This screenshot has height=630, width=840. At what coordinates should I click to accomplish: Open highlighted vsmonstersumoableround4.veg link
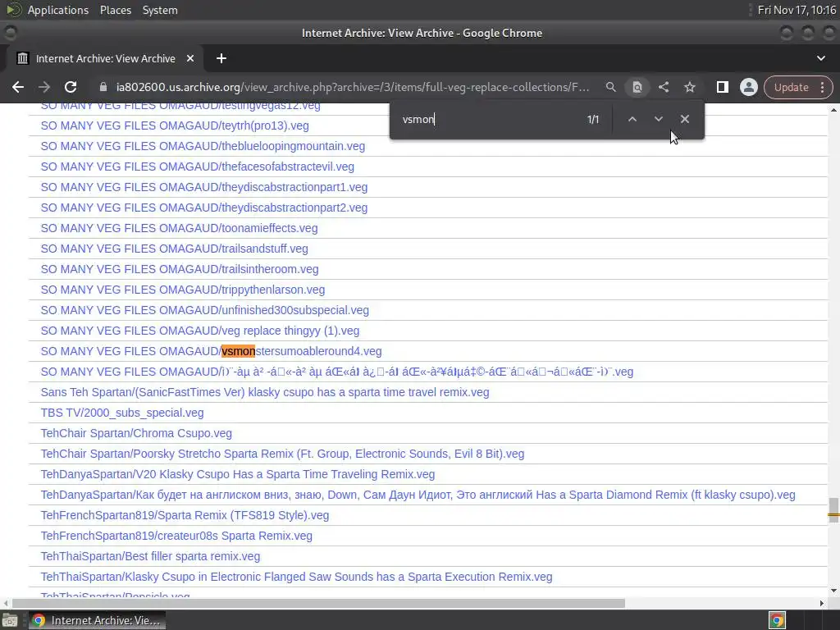(x=211, y=351)
